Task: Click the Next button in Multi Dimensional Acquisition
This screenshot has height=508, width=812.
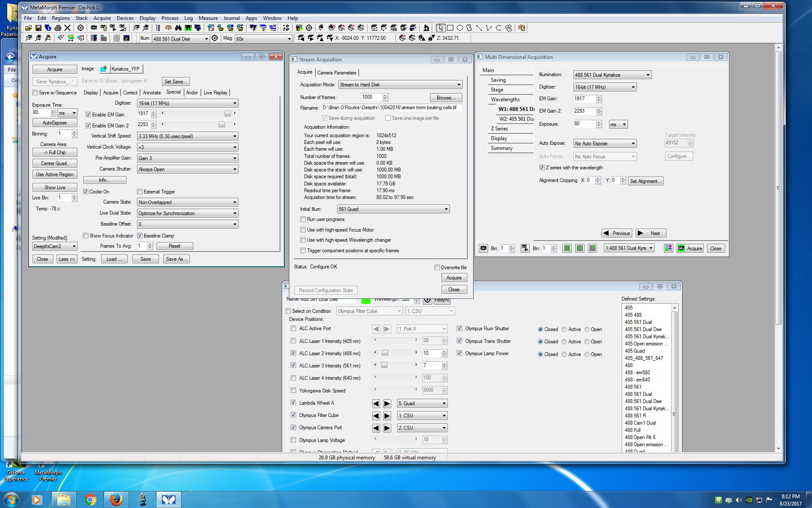Action: 651,233
